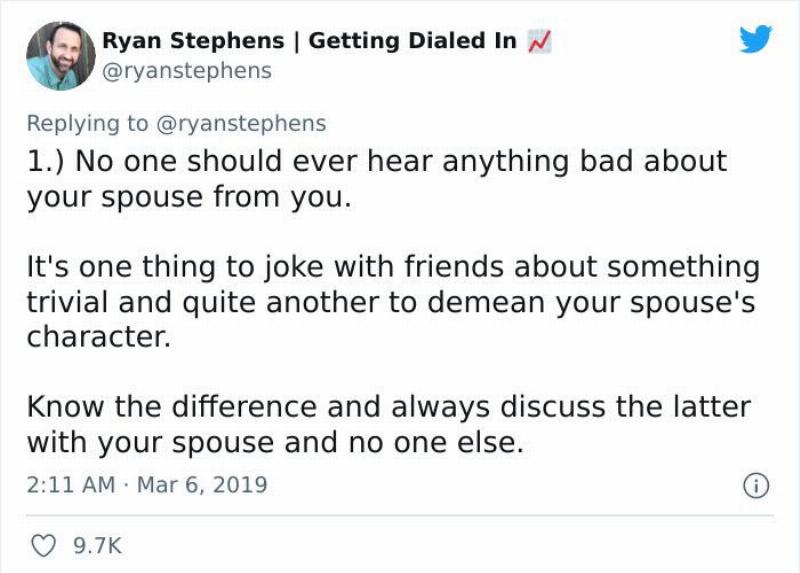
Task: Click the word "character." in the tweet
Action: pos(98,336)
